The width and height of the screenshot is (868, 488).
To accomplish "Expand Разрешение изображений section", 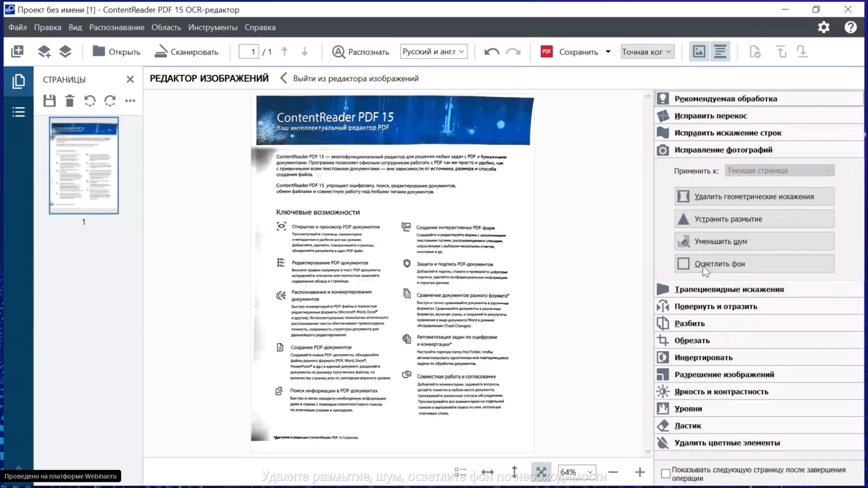I will [x=759, y=374].
